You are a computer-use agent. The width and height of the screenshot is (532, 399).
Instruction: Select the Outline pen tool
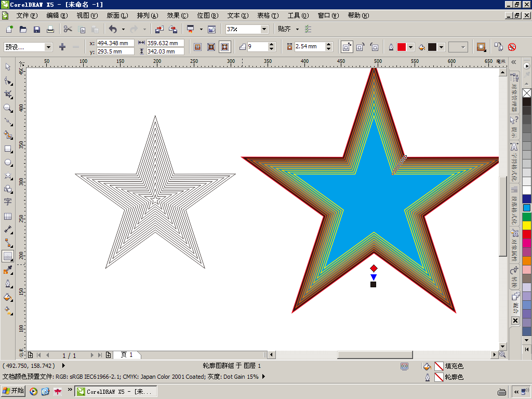8,284
